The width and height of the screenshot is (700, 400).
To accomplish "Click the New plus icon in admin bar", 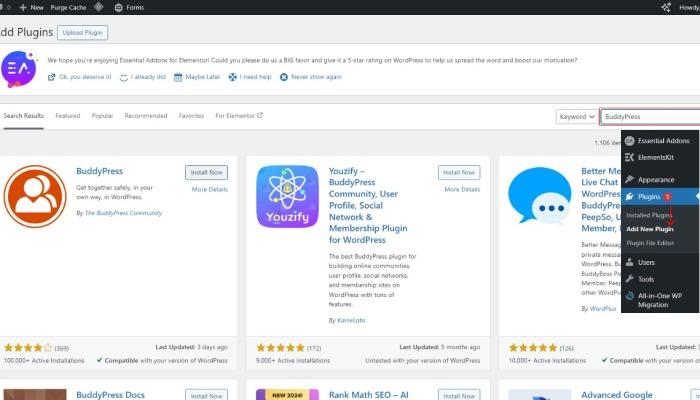I will click(x=23, y=8).
